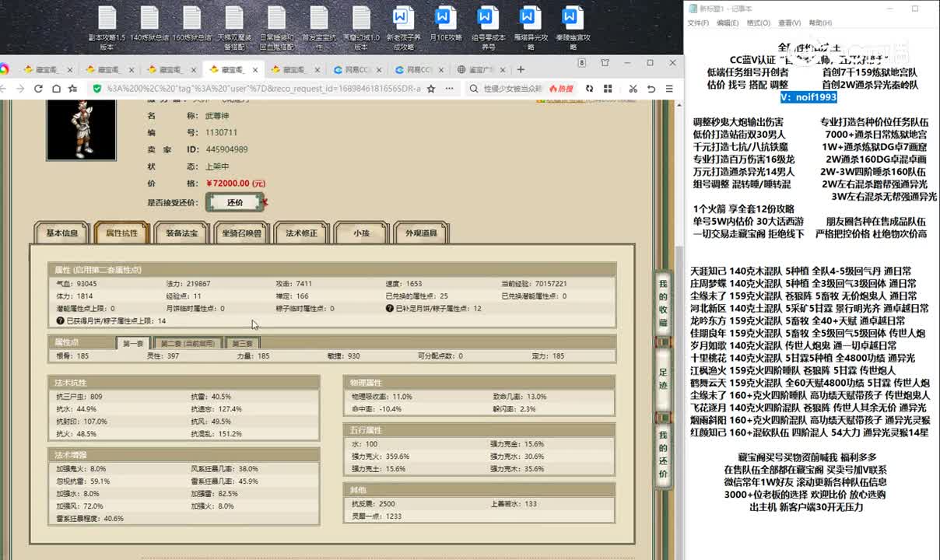Switch to the 属性抗性 tab

click(x=121, y=233)
